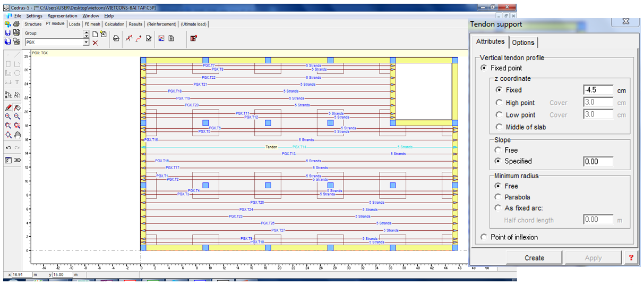Open the (Reinforcement) tab
Image resolution: width=644 pixels, height=284 pixels.
click(x=162, y=24)
